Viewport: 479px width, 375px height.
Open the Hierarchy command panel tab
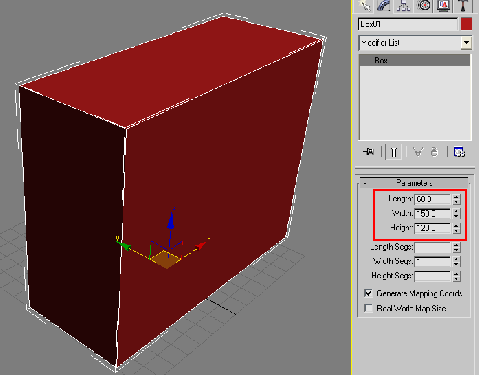coord(404,5)
